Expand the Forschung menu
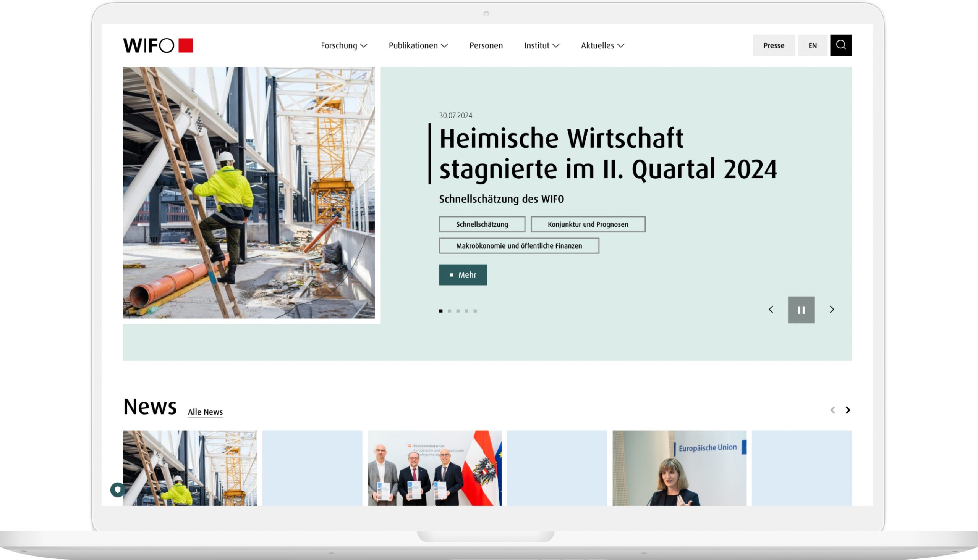Viewport: 978px width, 560px height. pyautogui.click(x=344, y=45)
